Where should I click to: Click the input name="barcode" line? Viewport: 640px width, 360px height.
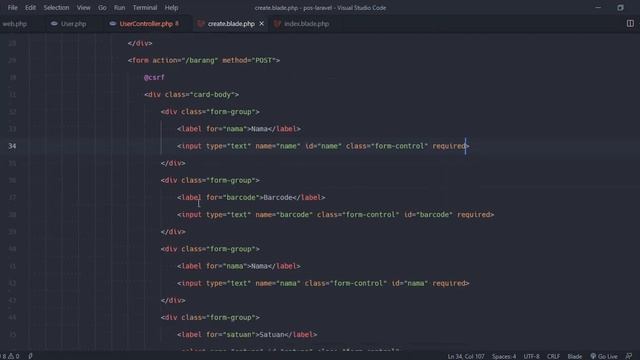pos(336,215)
